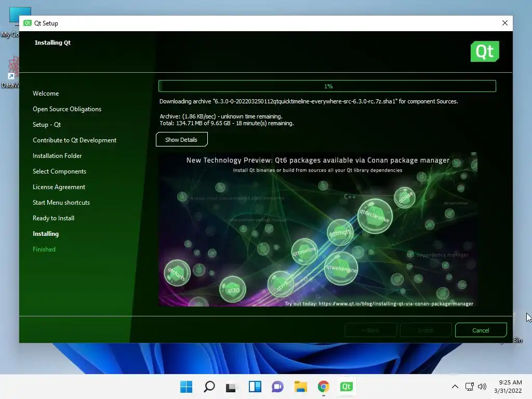Screen dimensions: 532x399
Task: Open Google Chrome from taskbar
Action: click(323, 387)
